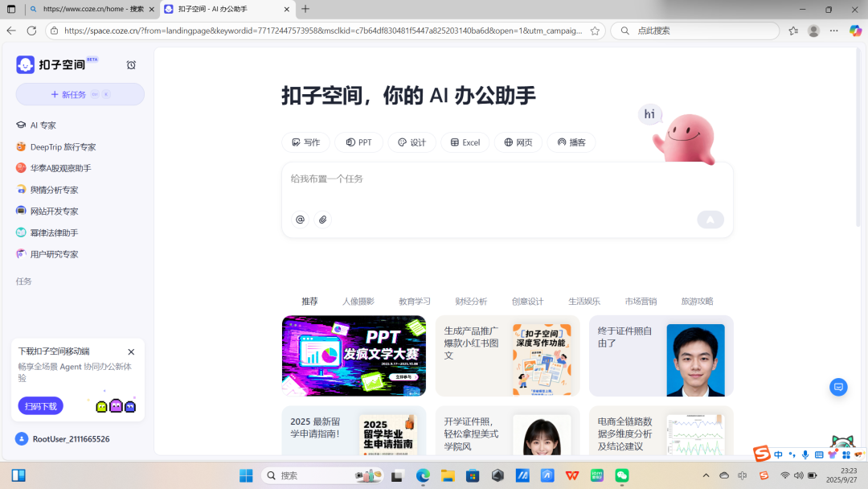Switch to the 市场营销 tab
Screen dimensions: 868x489
641,302
